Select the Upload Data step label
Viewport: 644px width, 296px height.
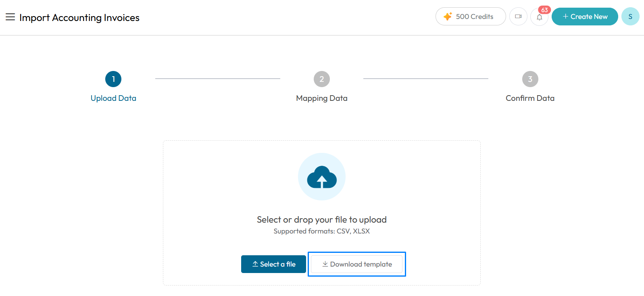[x=113, y=98]
